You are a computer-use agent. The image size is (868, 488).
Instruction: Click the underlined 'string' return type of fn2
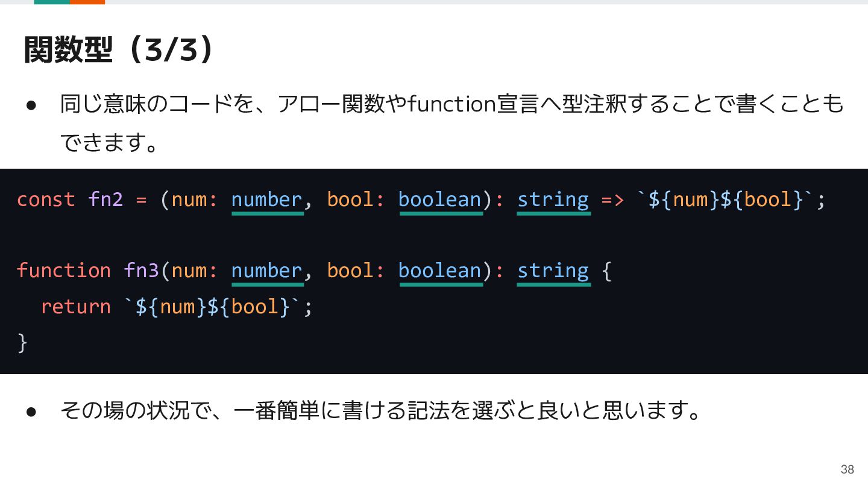click(553, 201)
